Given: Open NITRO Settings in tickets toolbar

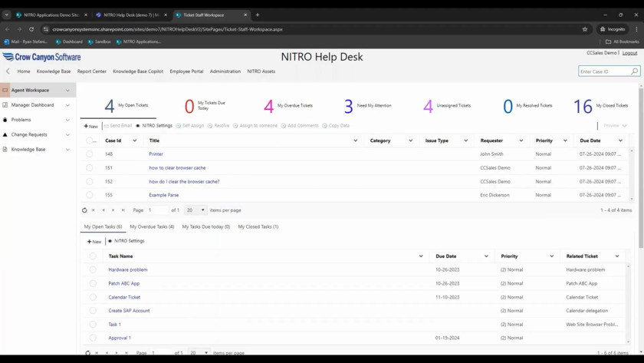Looking at the screenshot, I should tap(154, 126).
